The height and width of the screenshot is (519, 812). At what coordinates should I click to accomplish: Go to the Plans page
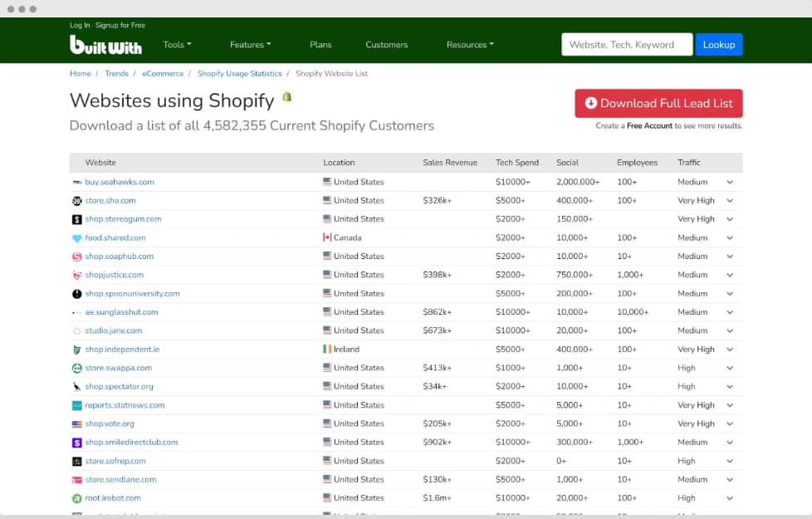(320, 45)
